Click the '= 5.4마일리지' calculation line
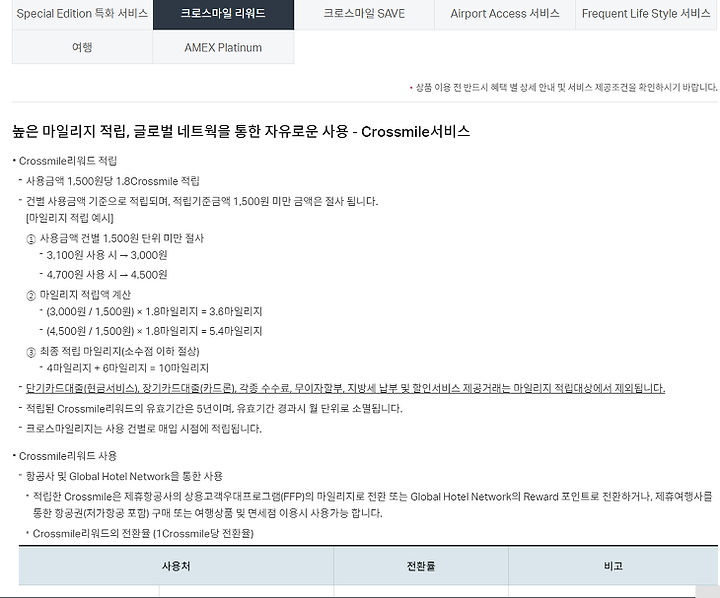The width and height of the screenshot is (720, 598). click(x=154, y=331)
